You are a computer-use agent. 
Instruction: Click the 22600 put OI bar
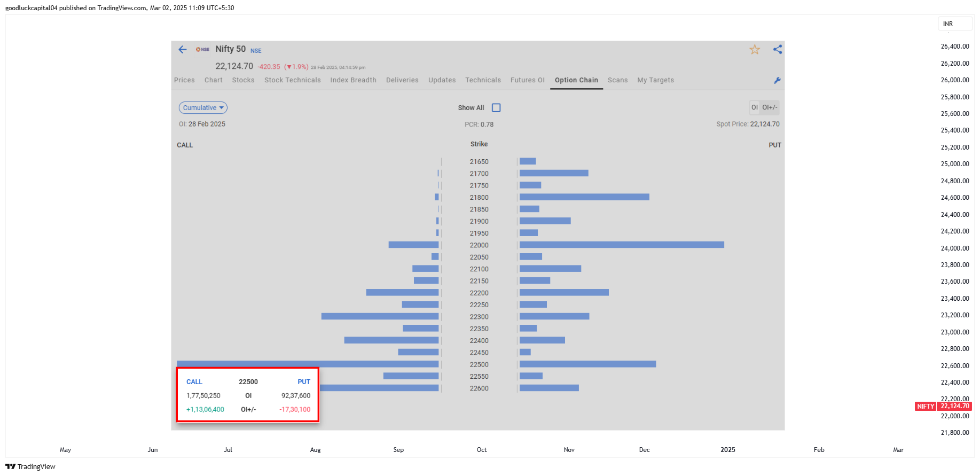(x=549, y=388)
